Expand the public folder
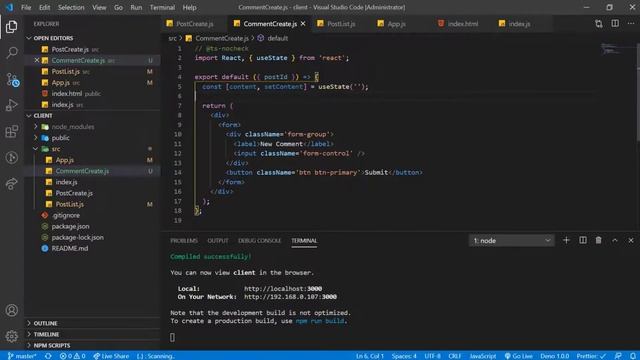Viewport: 640px width, 360px height. point(60,138)
